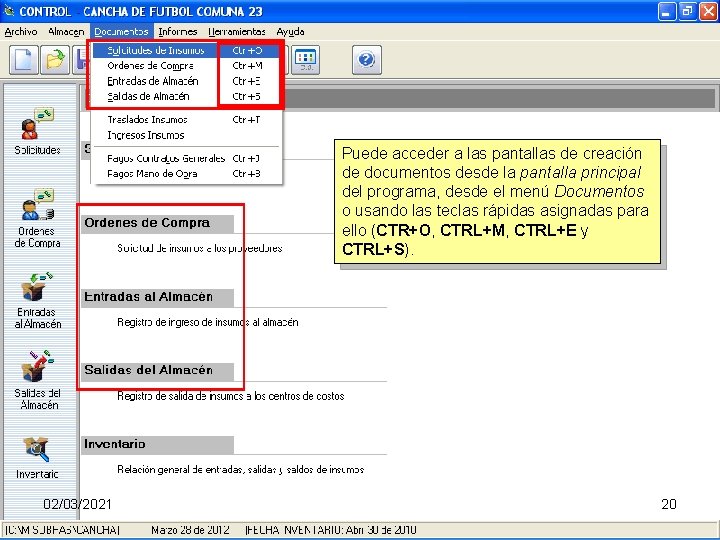720x540 pixels.
Task: Click the New document toolbar icon
Action: tap(23, 60)
